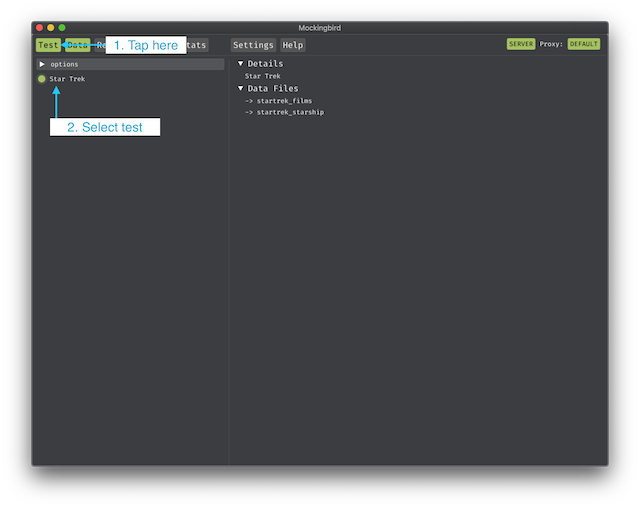Open the Help menu
The height and width of the screenshot is (508, 640).
click(292, 45)
